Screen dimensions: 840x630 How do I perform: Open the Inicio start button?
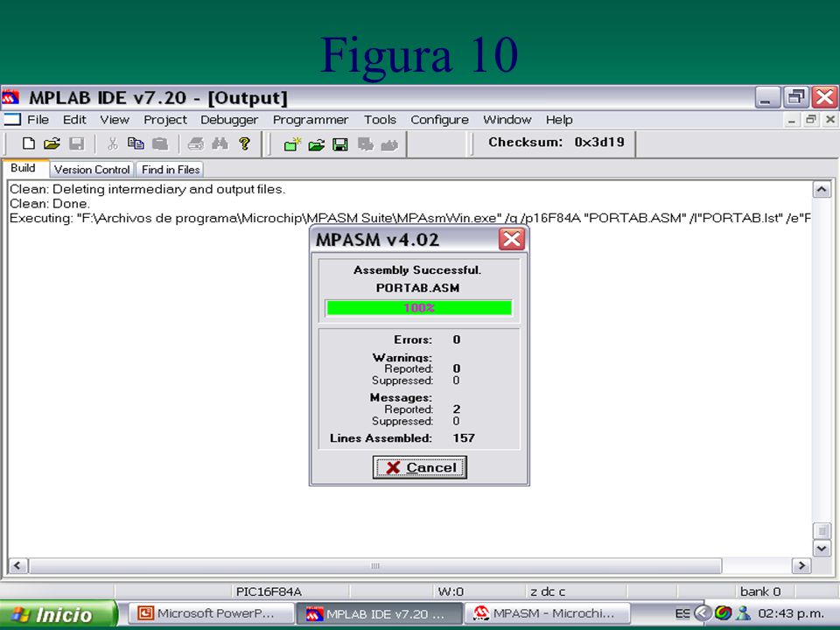pyautogui.click(x=58, y=614)
